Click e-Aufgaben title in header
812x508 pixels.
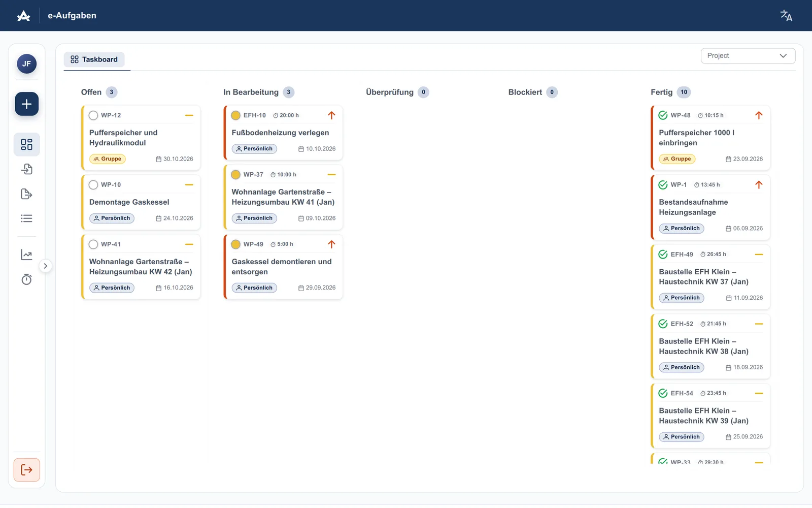point(72,16)
